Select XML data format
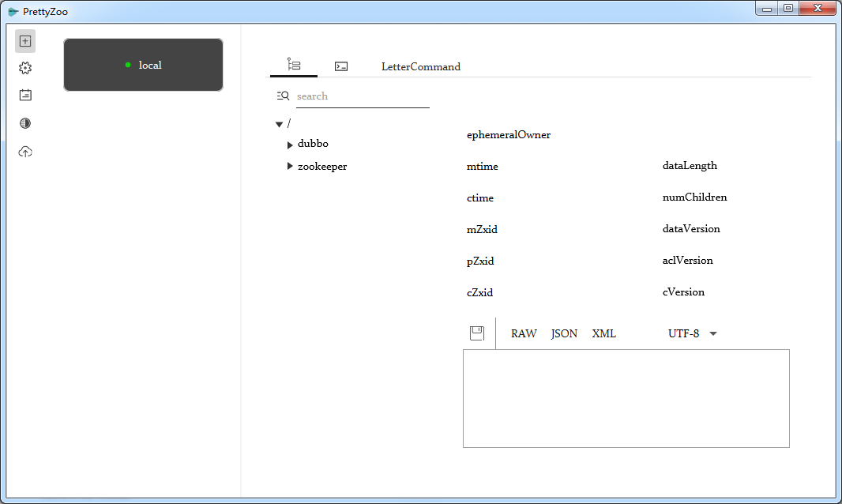842x504 pixels. point(604,333)
